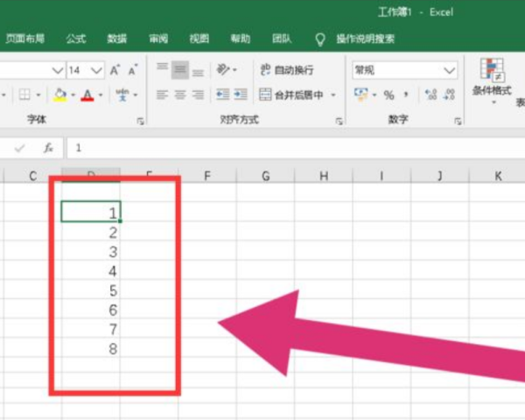The image size is (525, 420).
Task: Open font color dropdown arrow
Action: (101, 95)
